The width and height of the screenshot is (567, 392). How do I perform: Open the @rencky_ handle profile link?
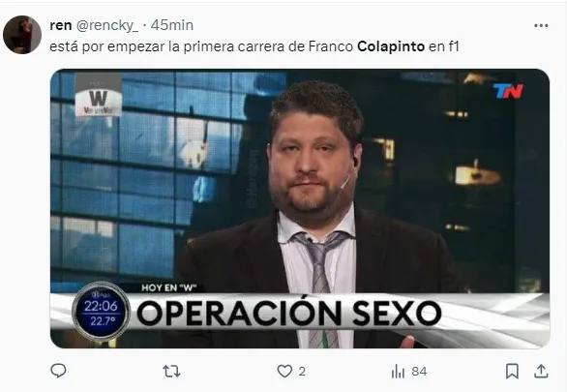(107, 26)
